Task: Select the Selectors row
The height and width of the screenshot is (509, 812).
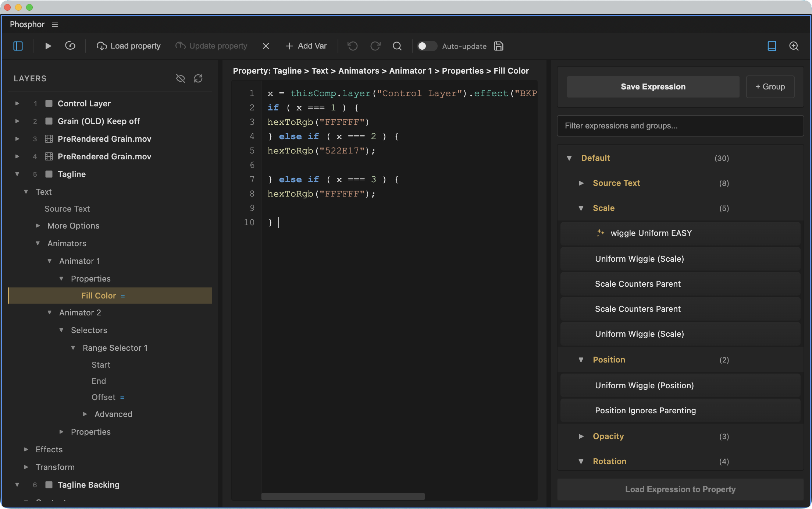Action: (x=89, y=330)
